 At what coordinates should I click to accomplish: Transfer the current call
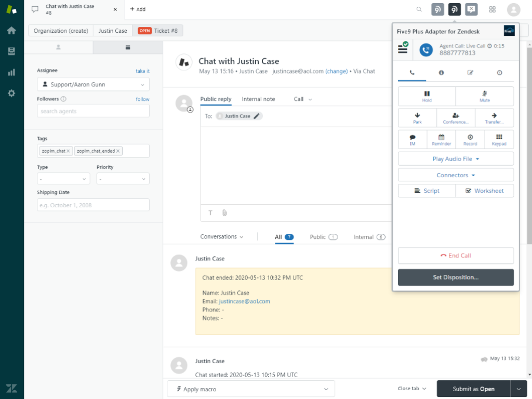(495, 118)
